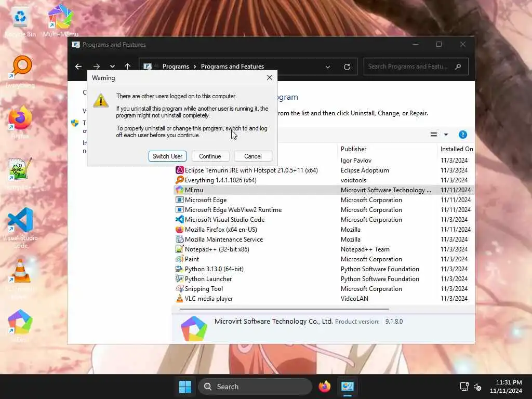Click the Multi-MEmu desktop icon
The width and height of the screenshot is (532, 399).
(x=60, y=20)
